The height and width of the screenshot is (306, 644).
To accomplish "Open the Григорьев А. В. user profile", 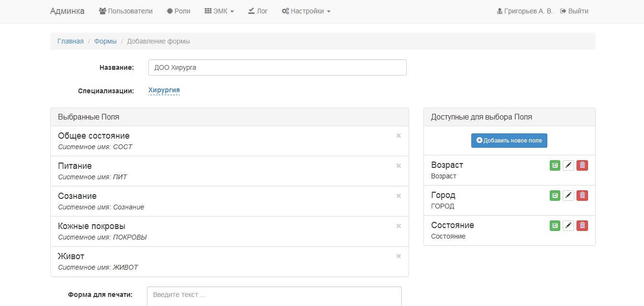I will (525, 11).
